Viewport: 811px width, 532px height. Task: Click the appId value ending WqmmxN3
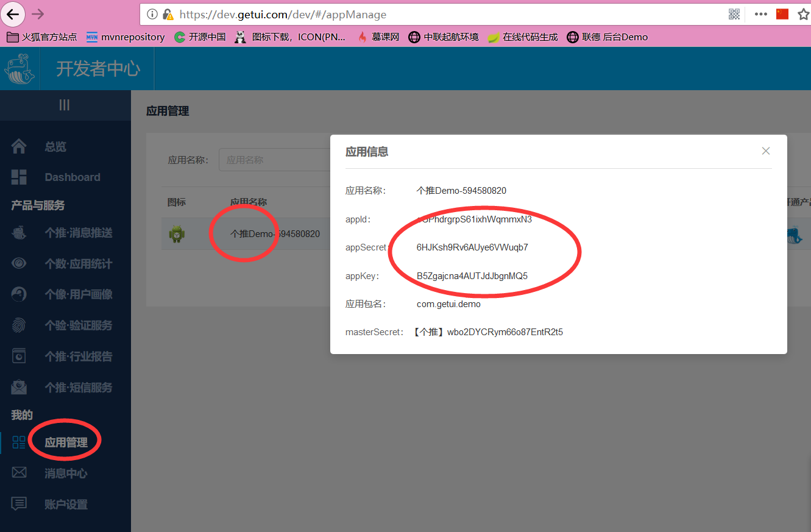coord(474,219)
